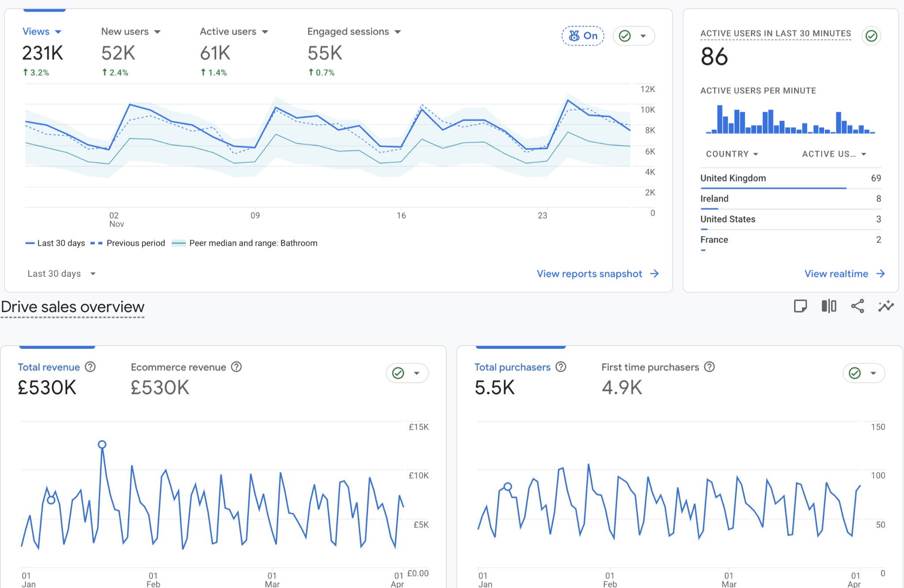Toggle the quality indicator on the Views chart card

pyautogui.click(x=633, y=36)
